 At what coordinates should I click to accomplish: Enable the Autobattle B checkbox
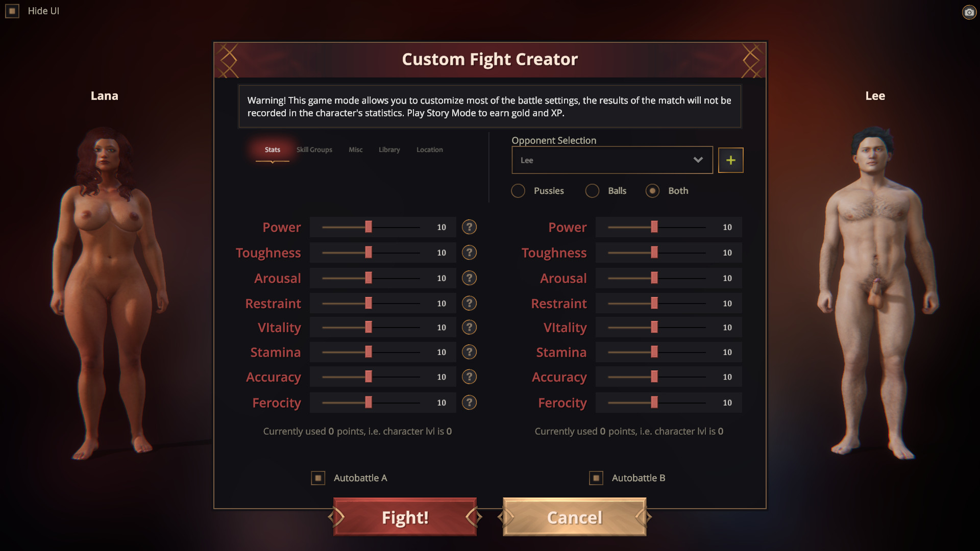click(596, 478)
